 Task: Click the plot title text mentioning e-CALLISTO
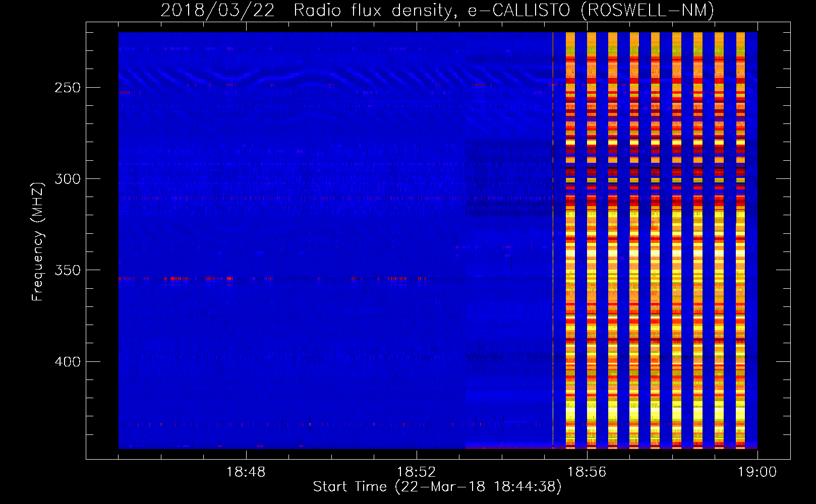tap(437, 11)
